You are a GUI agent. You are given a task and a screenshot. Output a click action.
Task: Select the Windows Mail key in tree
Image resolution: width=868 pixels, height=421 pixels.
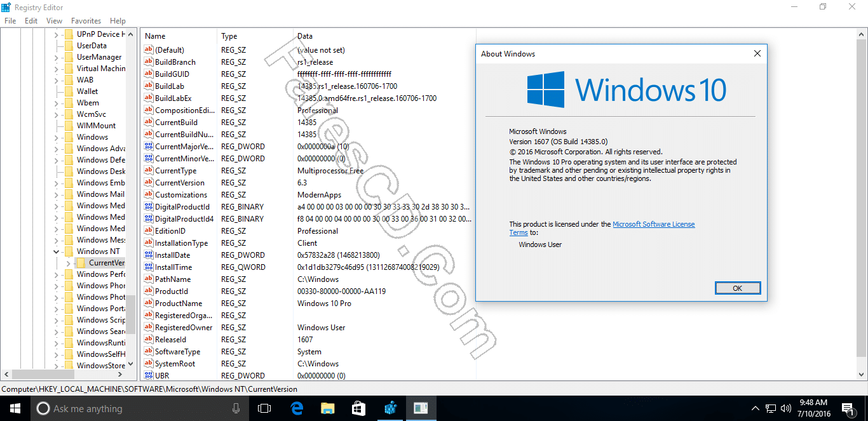pyautogui.click(x=100, y=194)
